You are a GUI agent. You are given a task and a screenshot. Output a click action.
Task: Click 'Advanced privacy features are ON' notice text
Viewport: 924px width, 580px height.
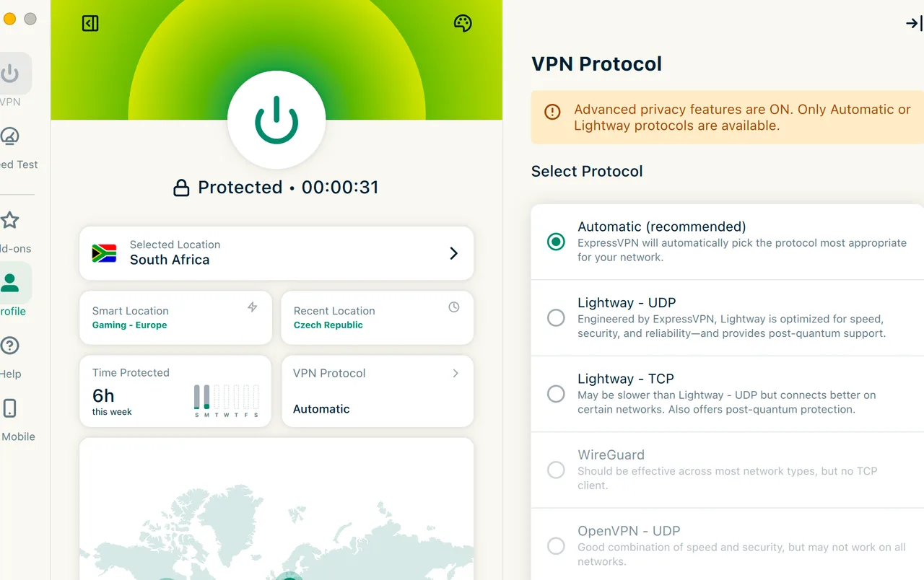click(742, 118)
